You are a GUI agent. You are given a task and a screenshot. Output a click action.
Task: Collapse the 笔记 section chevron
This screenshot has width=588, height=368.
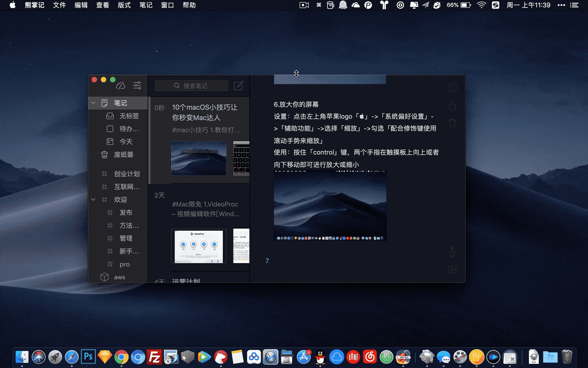[93, 103]
